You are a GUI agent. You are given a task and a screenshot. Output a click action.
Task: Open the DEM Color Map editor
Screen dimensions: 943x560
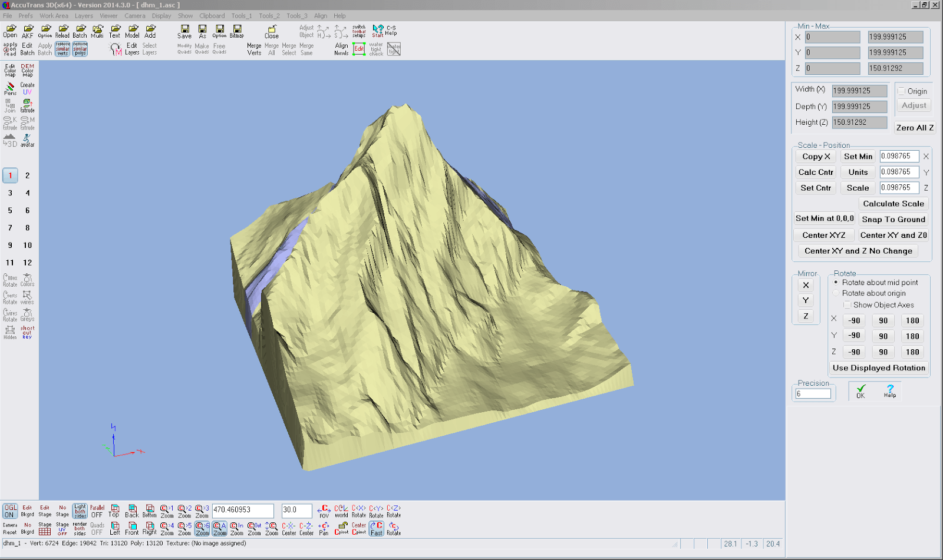point(27,69)
